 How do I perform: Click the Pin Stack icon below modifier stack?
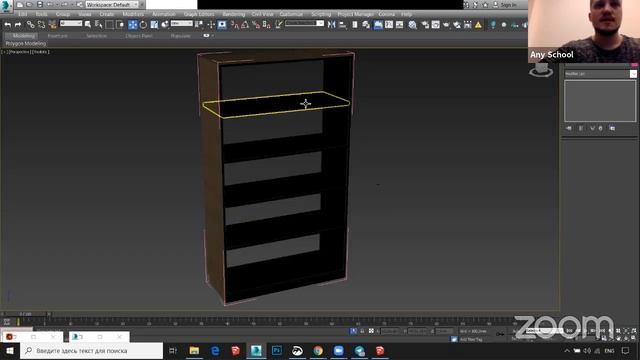click(x=569, y=128)
